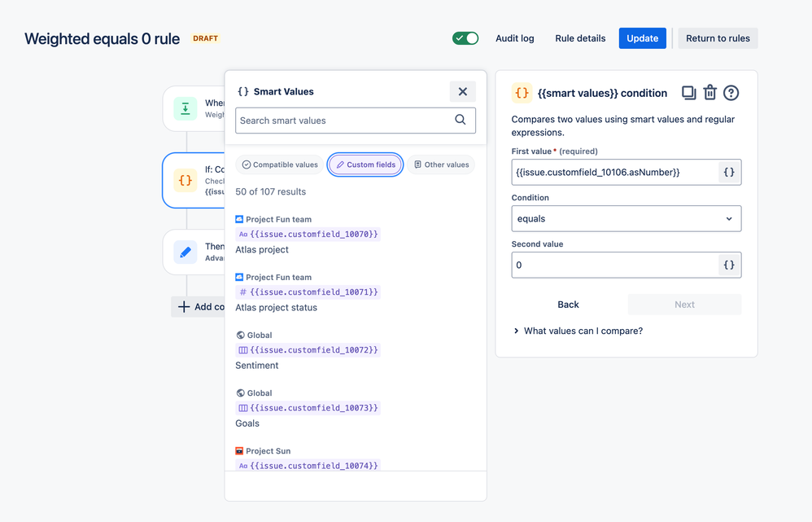Click Project Fun team icon above customfield_10071

point(239,278)
